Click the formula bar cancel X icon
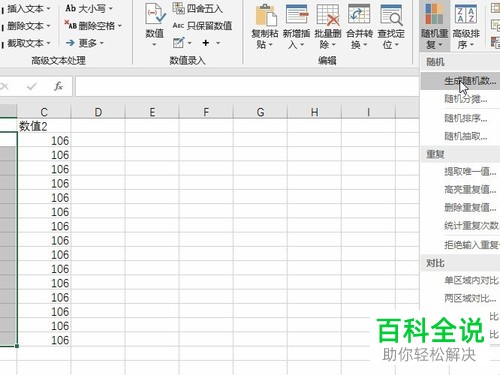The height and width of the screenshot is (375, 500). point(4,87)
